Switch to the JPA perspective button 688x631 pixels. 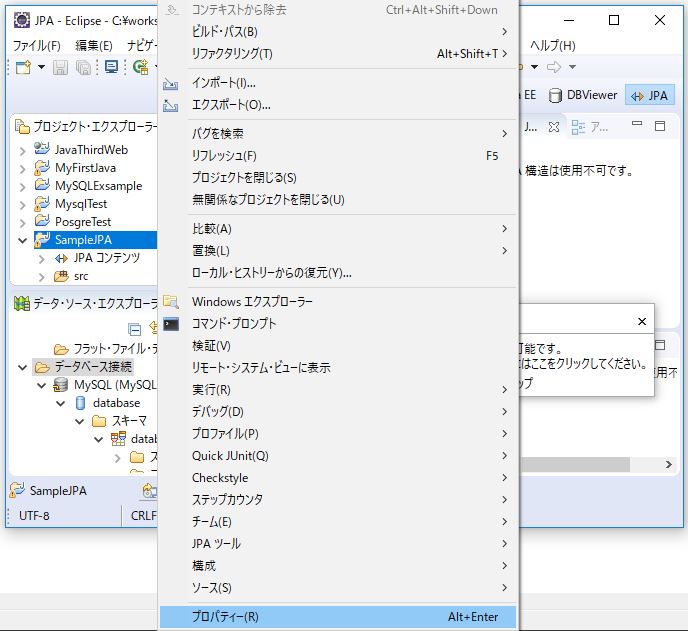(649, 95)
